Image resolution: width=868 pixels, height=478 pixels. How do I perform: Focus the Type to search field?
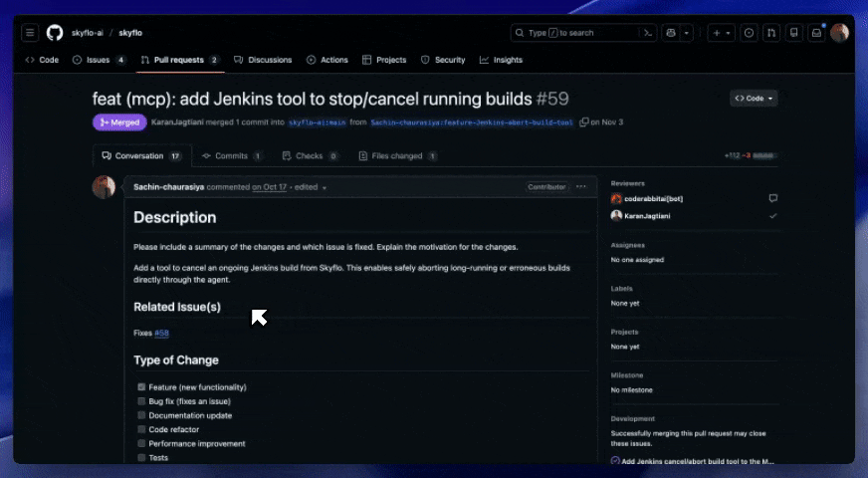(x=575, y=33)
